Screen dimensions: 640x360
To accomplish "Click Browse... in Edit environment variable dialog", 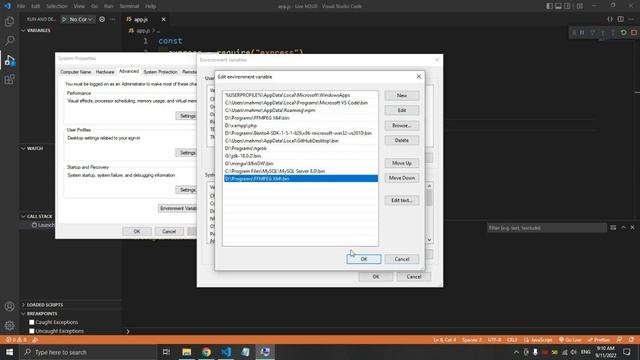I will [402, 125].
